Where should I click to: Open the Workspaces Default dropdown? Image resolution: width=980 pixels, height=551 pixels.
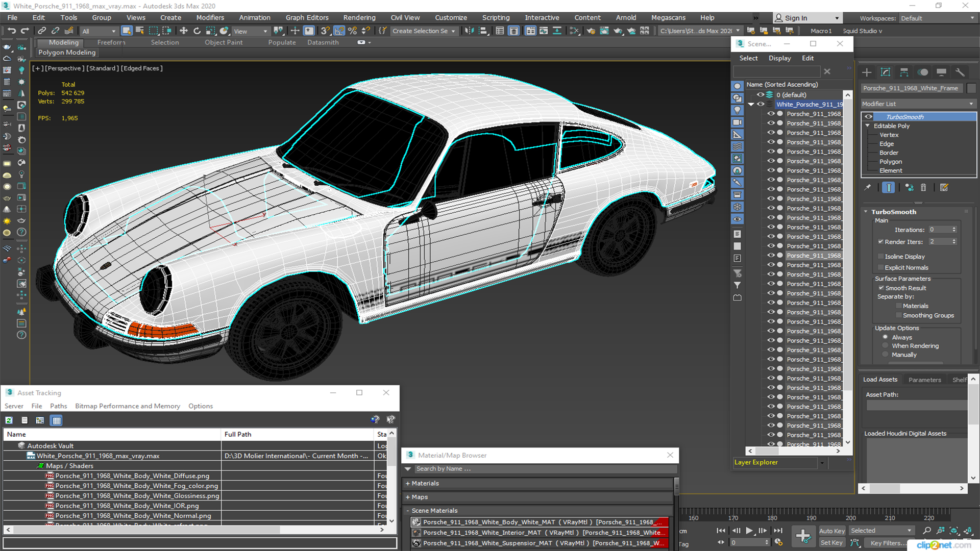[x=937, y=18]
